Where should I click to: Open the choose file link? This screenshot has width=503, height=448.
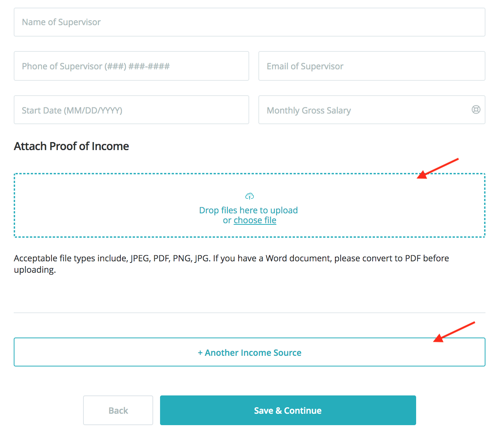pyautogui.click(x=255, y=220)
